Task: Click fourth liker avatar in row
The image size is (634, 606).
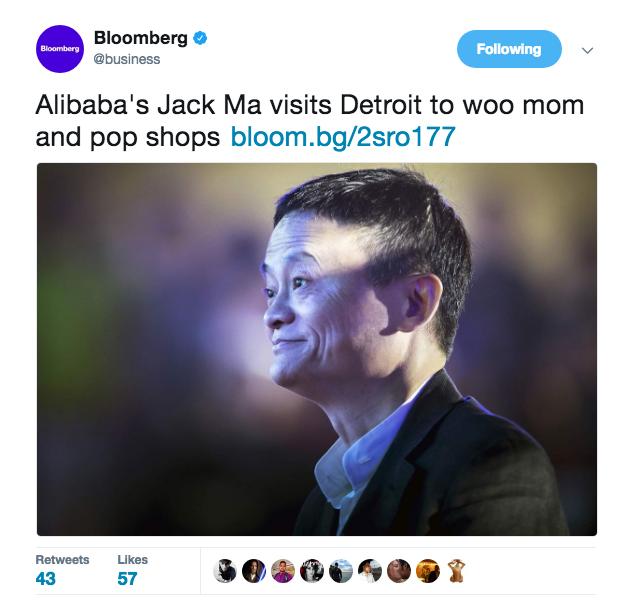Action: (x=312, y=571)
